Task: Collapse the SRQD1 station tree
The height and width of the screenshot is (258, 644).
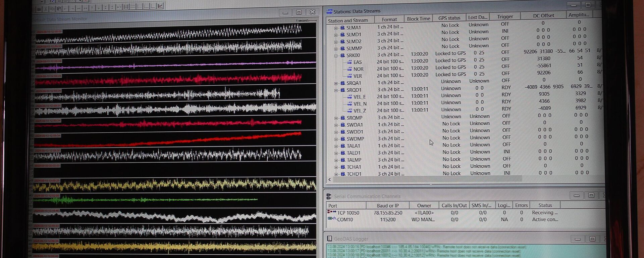Action: click(x=336, y=90)
